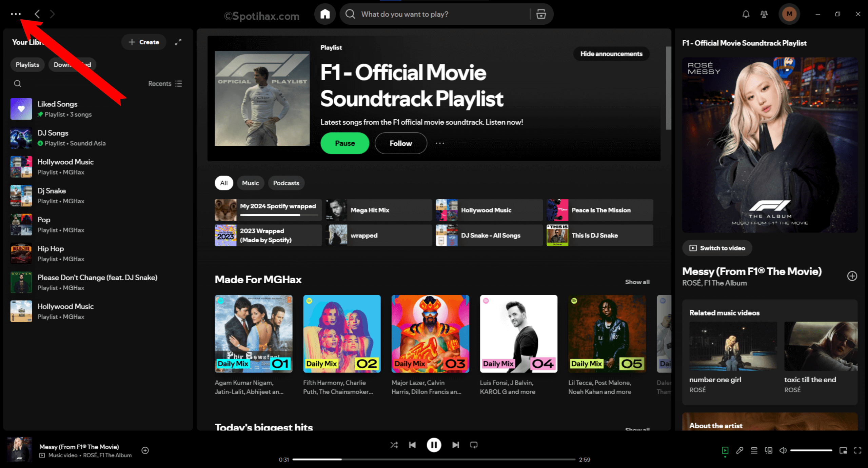Open the Recents sort dropdown
The width and height of the screenshot is (868, 468).
pos(165,83)
